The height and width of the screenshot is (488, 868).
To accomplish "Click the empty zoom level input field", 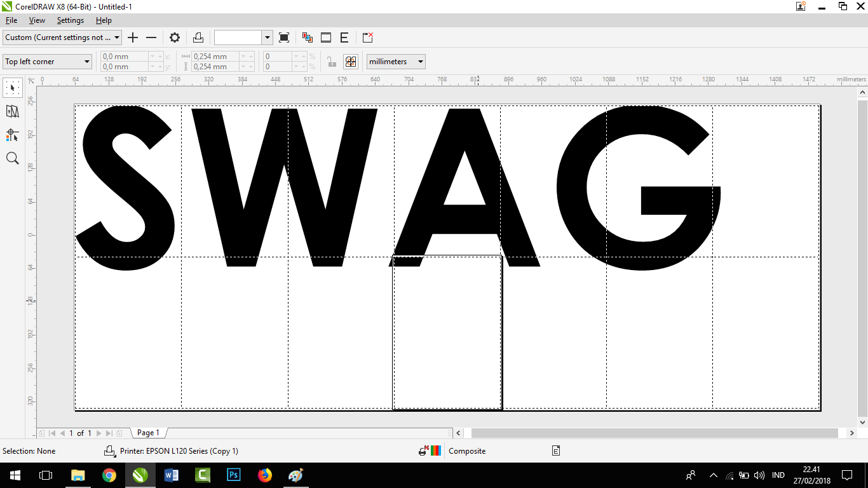I will point(238,37).
